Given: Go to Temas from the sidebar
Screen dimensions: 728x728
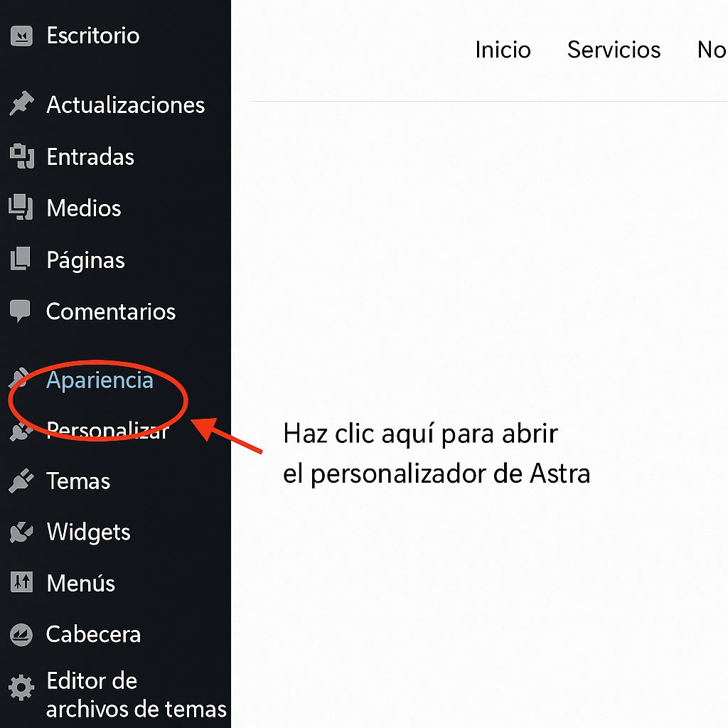Looking at the screenshot, I should [x=77, y=481].
